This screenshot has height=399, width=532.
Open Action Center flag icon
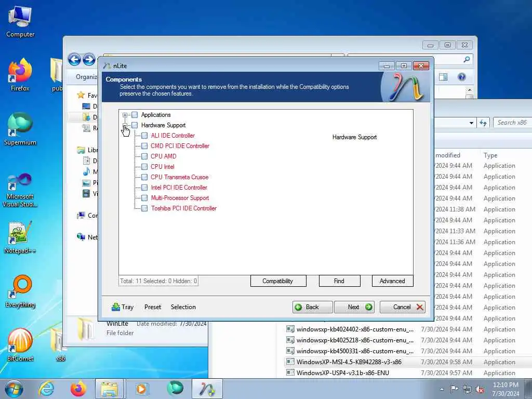pos(454,389)
